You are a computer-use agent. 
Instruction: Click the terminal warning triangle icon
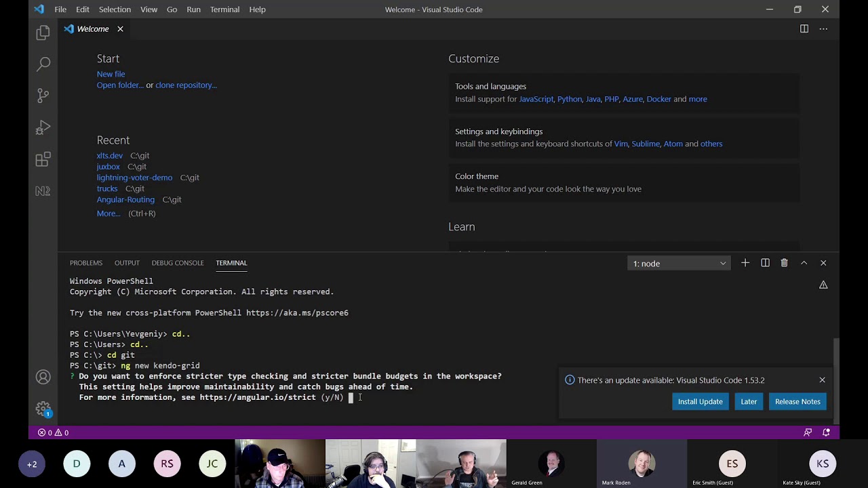pyautogui.click(x=823, y=285)
